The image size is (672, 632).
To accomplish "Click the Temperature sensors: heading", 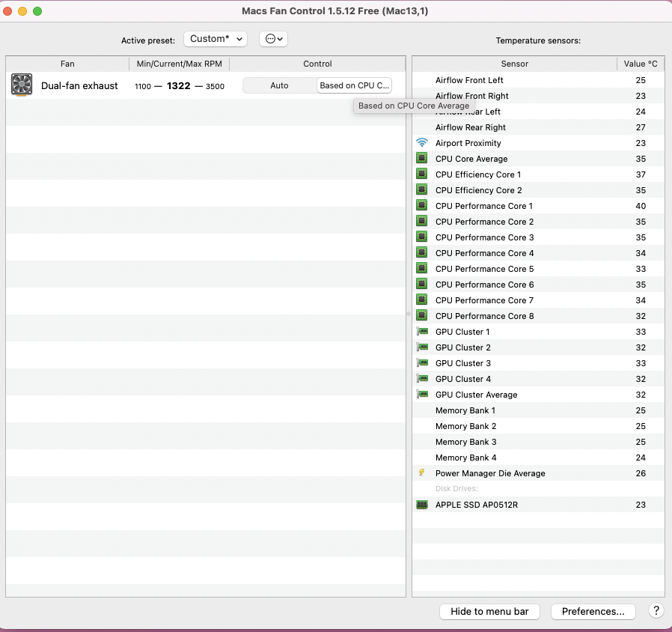I will pos(538,40).
